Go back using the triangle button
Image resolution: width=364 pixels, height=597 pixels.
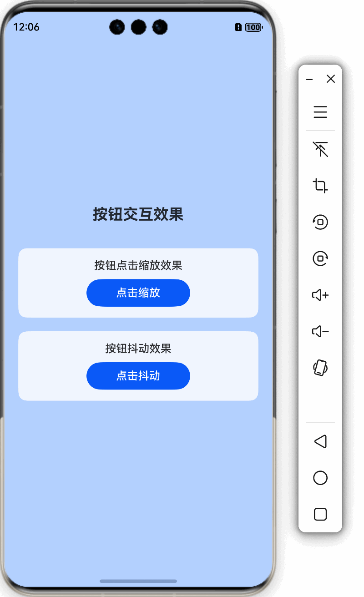pyautogui.click(x=320, y=441)
